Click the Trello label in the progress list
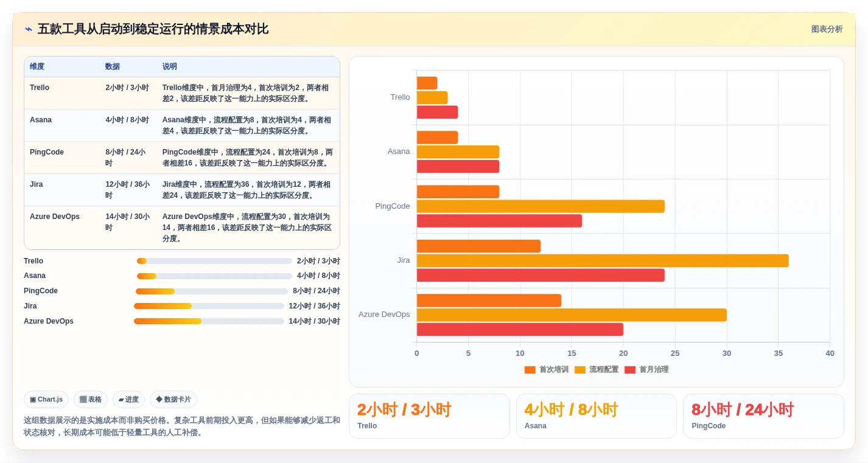Viewport: 868px width, 463px height. click(33, 261)
